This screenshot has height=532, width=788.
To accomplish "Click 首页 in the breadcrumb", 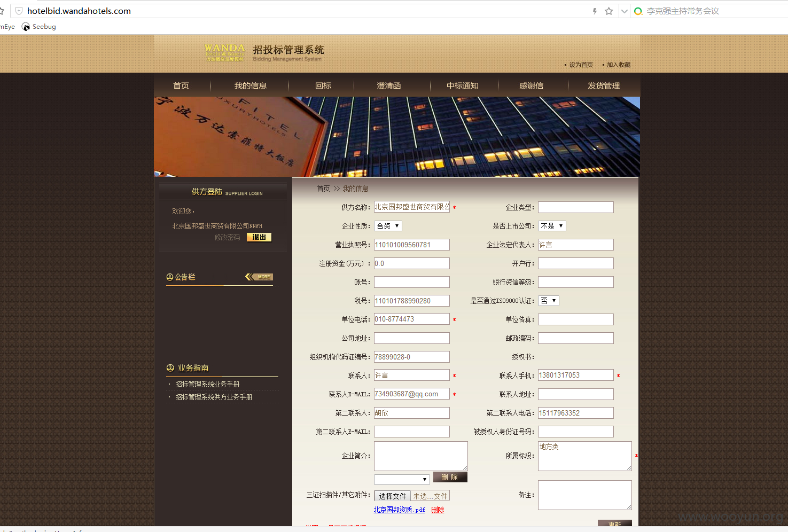I will (x=323, y=189).
